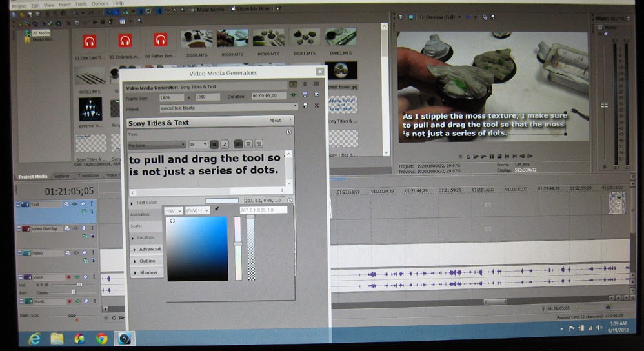Open the (SxV) H color dropdown
Image resolution: width=644 pixels, height=351 pixels.
[x=197, y=210]
